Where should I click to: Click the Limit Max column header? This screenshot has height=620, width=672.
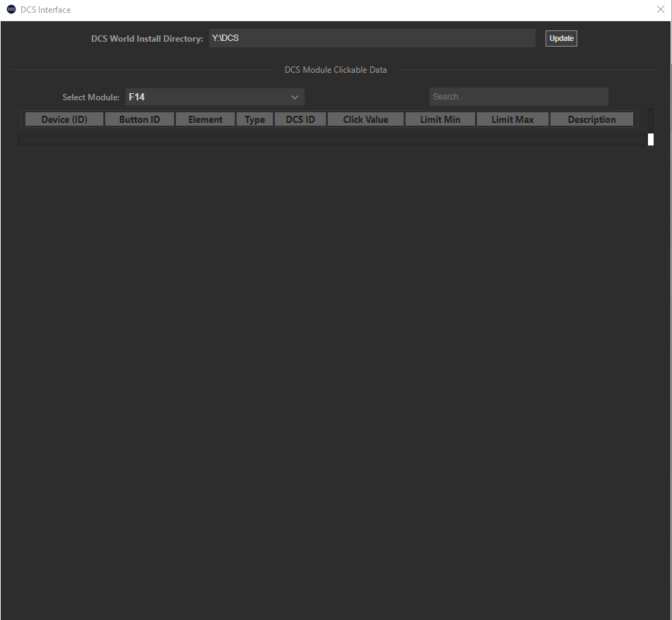512,119
